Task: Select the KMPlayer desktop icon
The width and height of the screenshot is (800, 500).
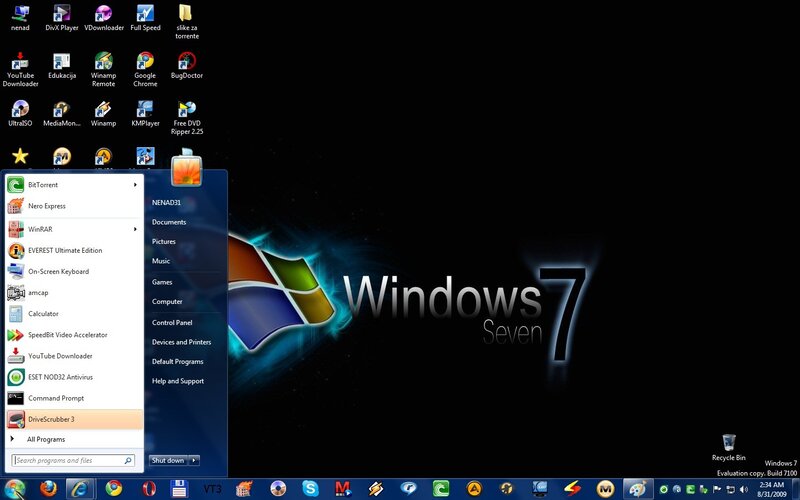Action: point(145,113)
